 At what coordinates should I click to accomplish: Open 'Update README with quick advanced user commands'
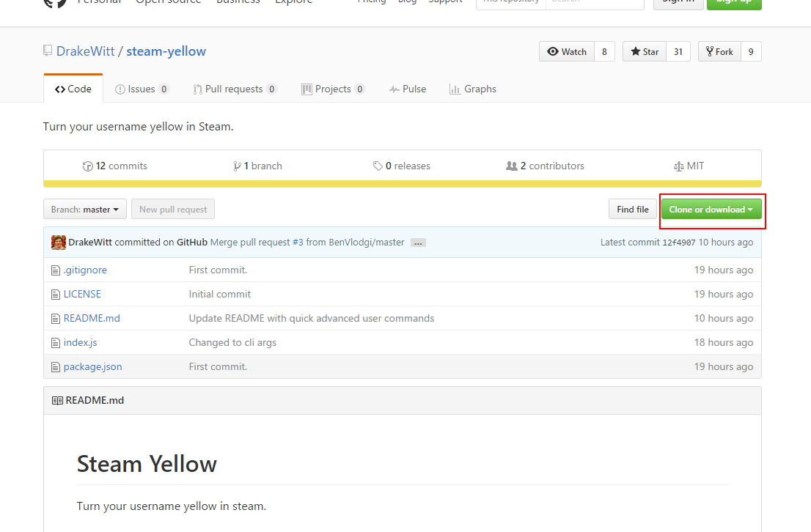click(x=312, y=319)
